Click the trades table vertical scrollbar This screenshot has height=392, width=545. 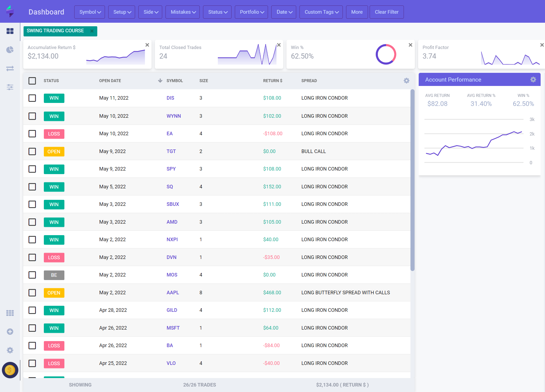pos(412,180)
